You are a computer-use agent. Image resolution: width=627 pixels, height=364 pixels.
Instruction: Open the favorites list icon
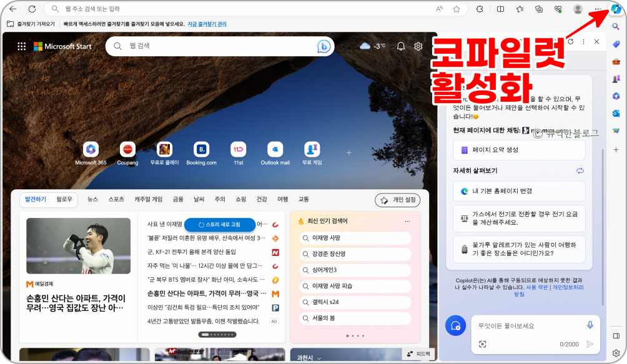click(x=520, y=9)
